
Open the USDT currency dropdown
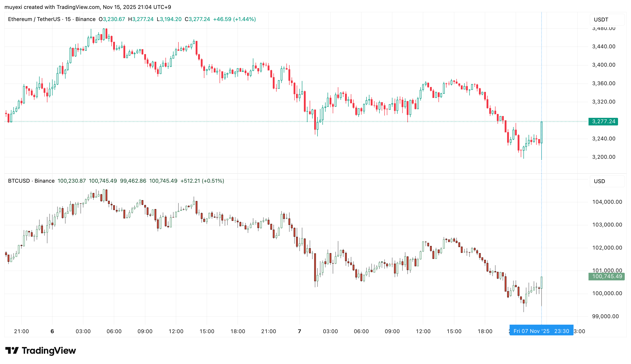tap(607, 19)
